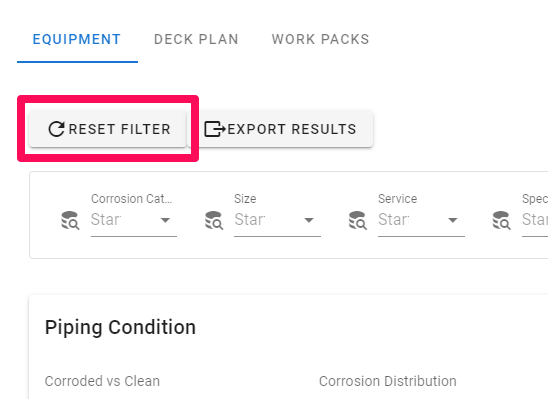This screenshot has height=399, width=548.
Task: Select the Corrosion Distribution chart title
Action: pos(388,381)
